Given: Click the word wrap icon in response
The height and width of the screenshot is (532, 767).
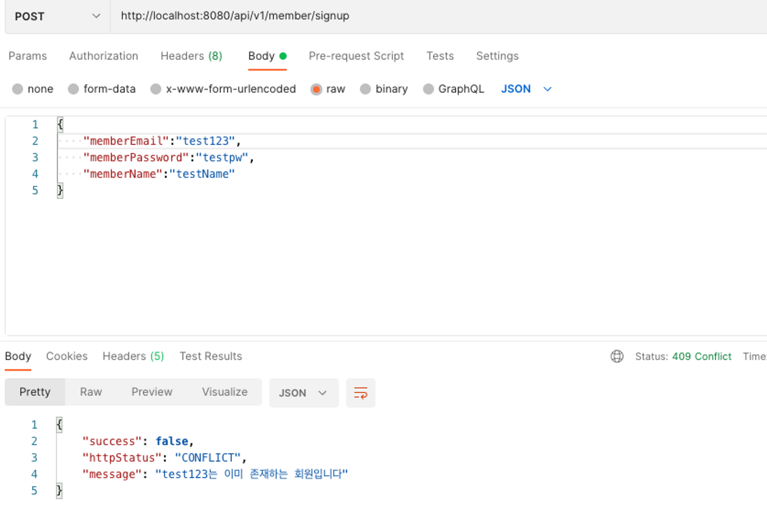Looking at the screenshot, I should [360, 393].
